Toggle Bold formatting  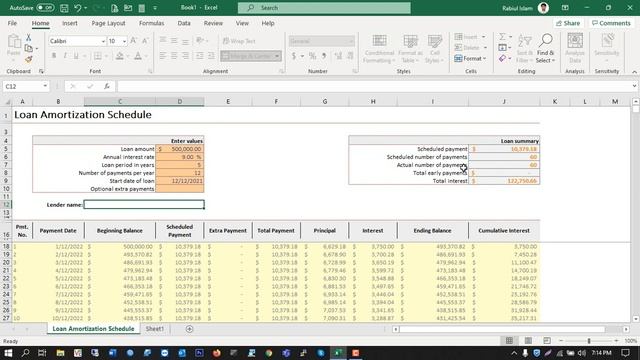pos(53,56)
